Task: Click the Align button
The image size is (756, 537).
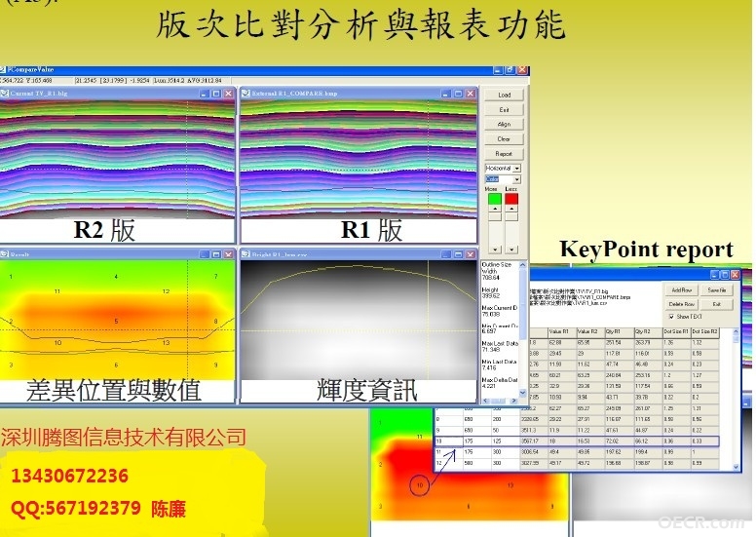Action: (504, 125)
